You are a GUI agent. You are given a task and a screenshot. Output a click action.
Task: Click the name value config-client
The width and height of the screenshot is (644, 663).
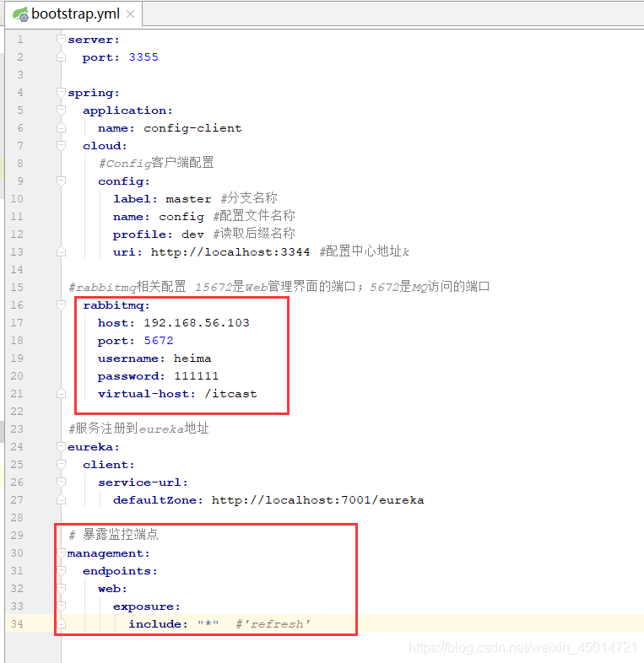click(x=192, y=128)
